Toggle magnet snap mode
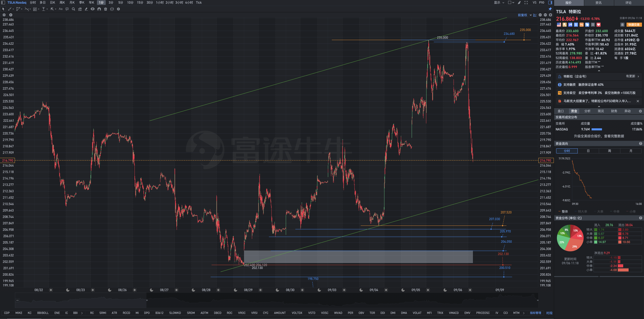The width and height of the screenshot is (644, 319). pos(99,9)
